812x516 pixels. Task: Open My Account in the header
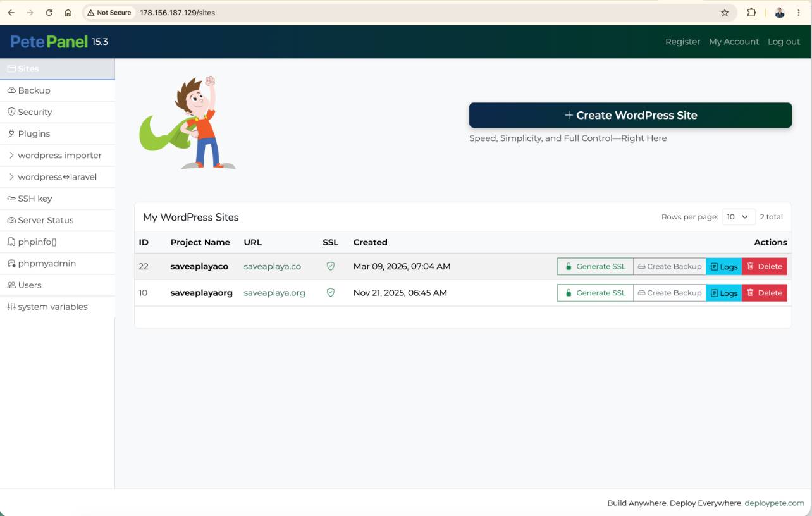[x=734, y=42]
